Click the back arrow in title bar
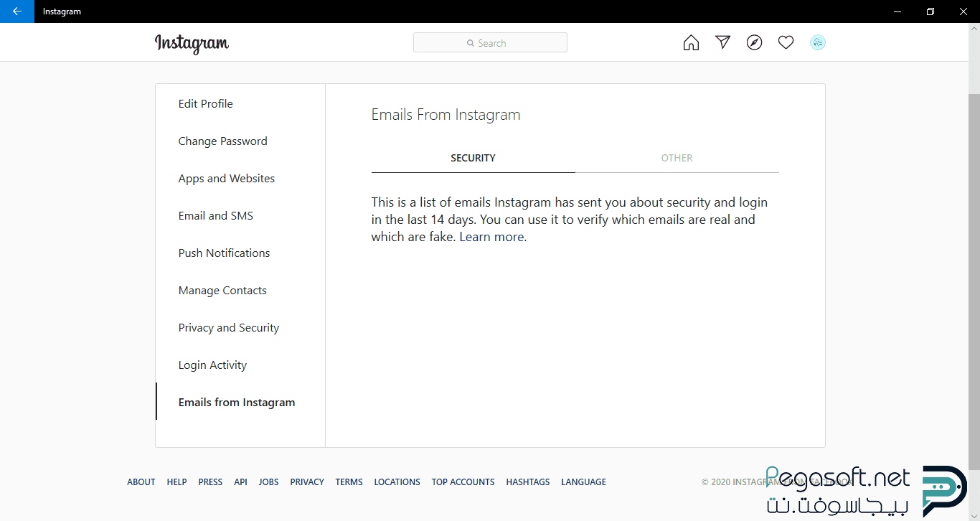The image size is (980, 521). (x=17, y=11)
